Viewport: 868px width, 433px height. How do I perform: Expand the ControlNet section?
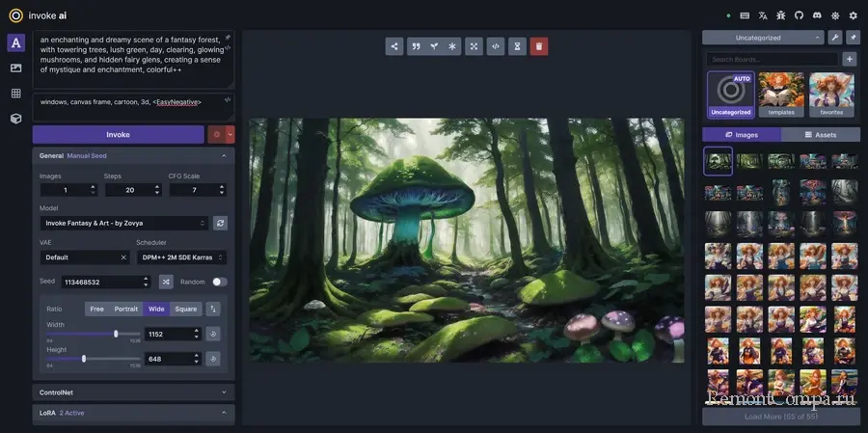(133, 392)
